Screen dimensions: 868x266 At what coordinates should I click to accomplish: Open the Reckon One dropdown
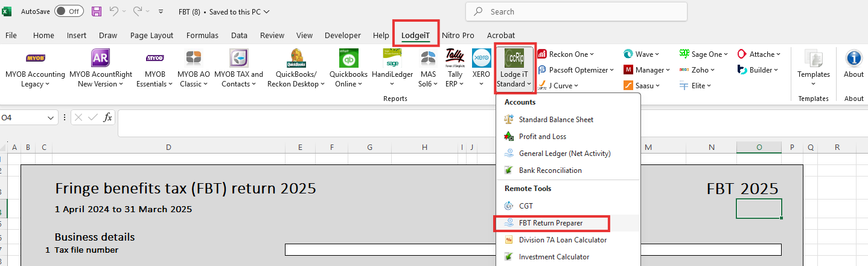(566, 54)
